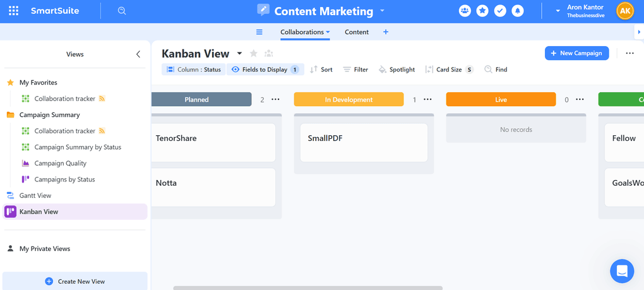Open Gantt View in sidebar

coord(35,195)
